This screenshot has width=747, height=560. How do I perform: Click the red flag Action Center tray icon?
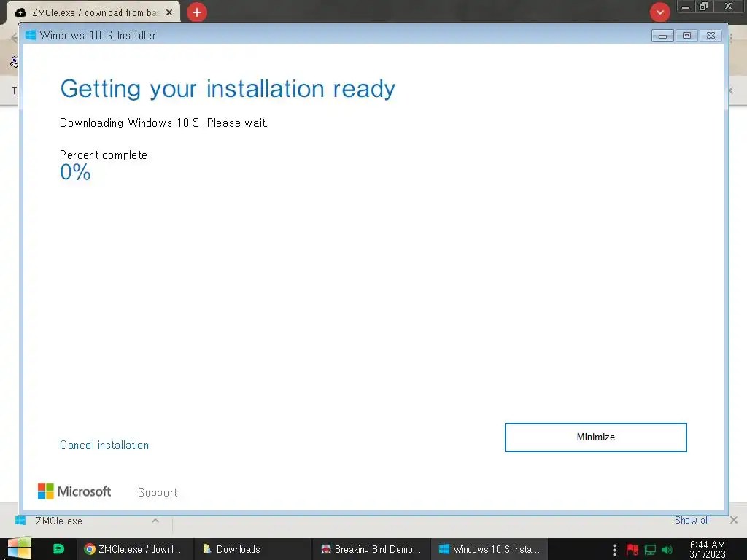[x=632, y=550]
